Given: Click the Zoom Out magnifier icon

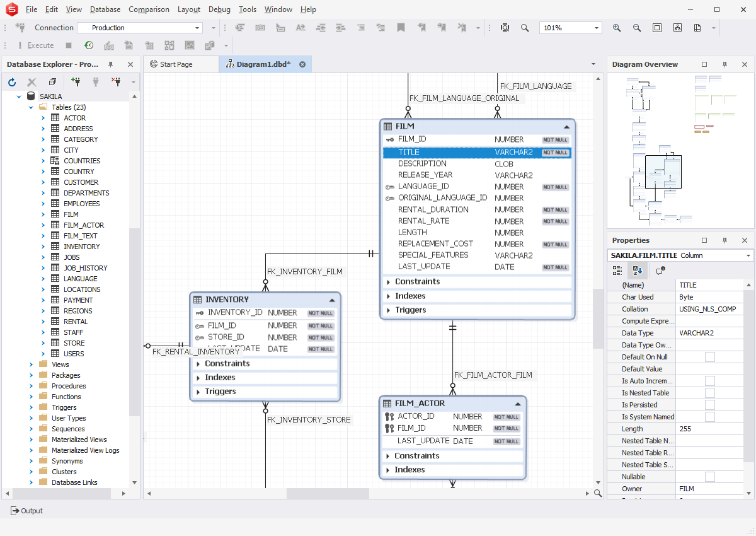Looking at the screenshot, I should pos(637,28).
